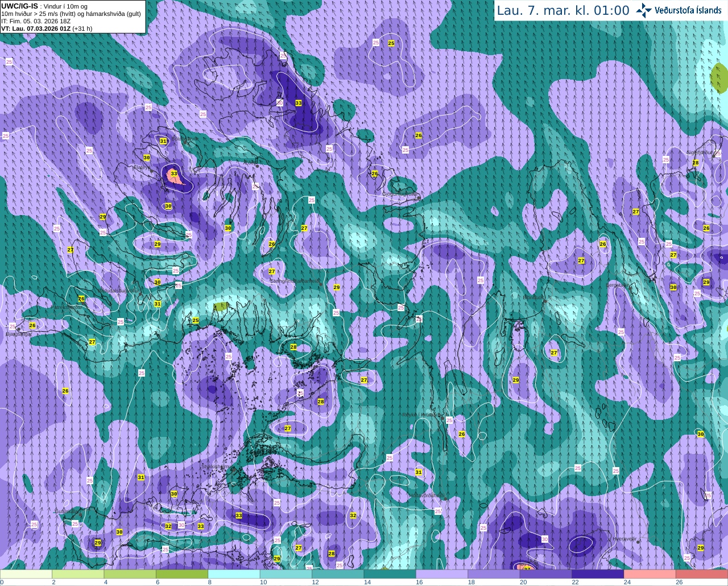Click the Patreksfjörður station label
This screenshot has height=586, width=728.
click(x=67, y=307)
